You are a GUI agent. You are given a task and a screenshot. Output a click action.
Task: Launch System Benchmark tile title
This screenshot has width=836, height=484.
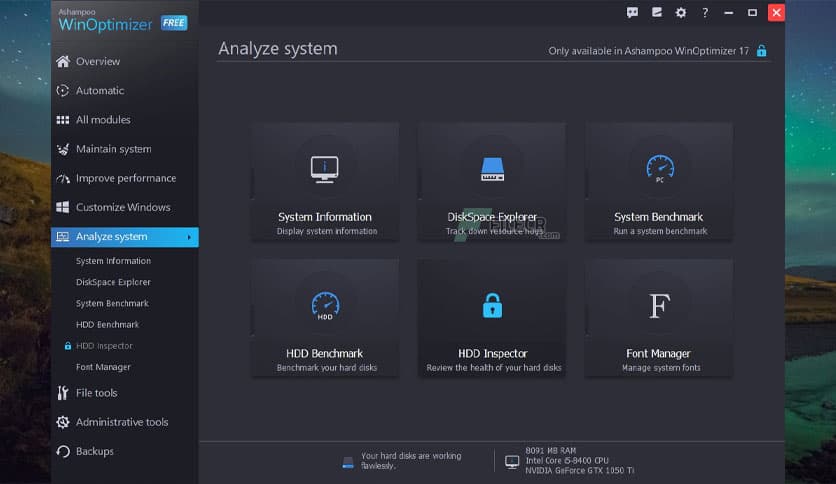click(658, 217)
